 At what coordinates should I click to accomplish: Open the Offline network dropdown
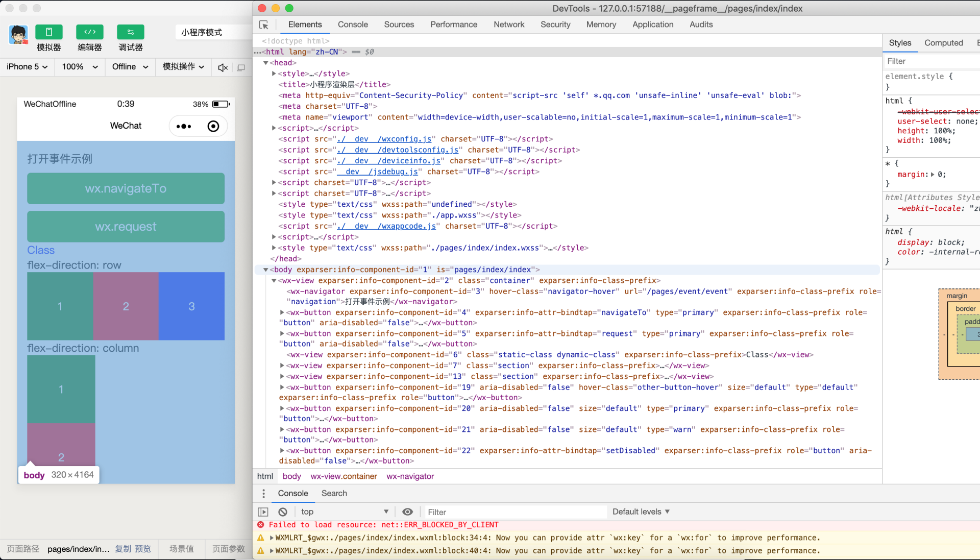[130, 67]
